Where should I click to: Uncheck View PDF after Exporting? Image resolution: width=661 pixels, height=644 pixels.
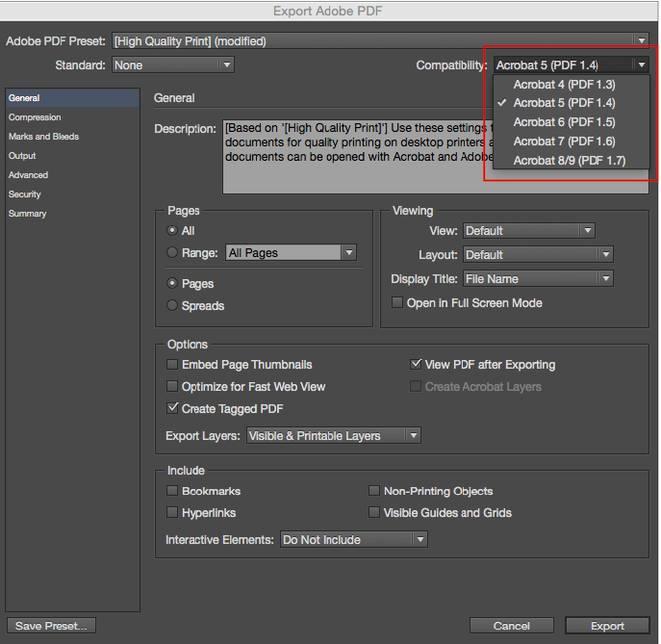coord(416,364)
